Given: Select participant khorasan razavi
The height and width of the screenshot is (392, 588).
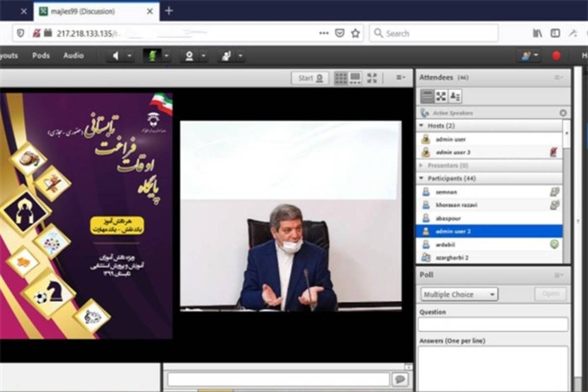Looking at the screenshot, I should tap(456, 205).
